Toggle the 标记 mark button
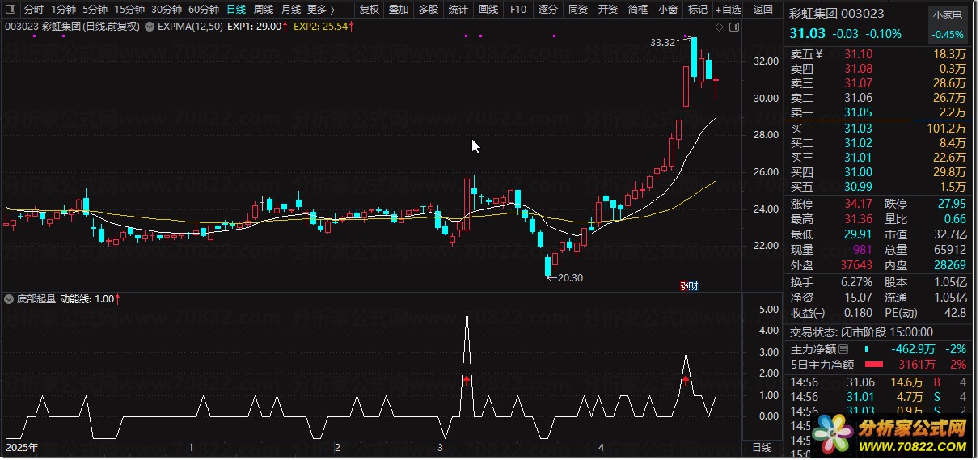 click(697, 10)
